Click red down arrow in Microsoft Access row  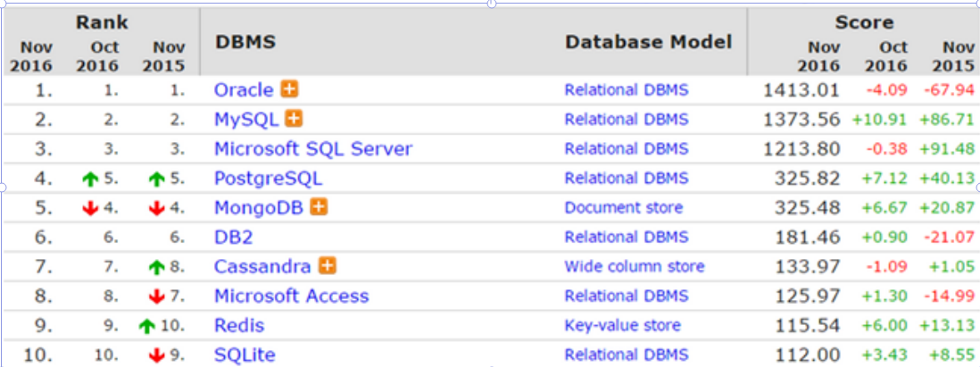point(157,296)
